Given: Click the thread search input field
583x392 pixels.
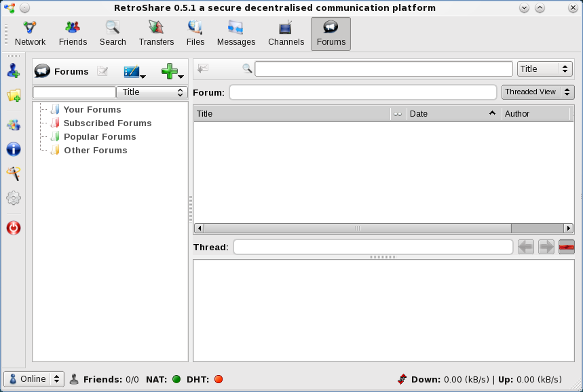Looking at the screenshot, I should (x=383, y=69).
